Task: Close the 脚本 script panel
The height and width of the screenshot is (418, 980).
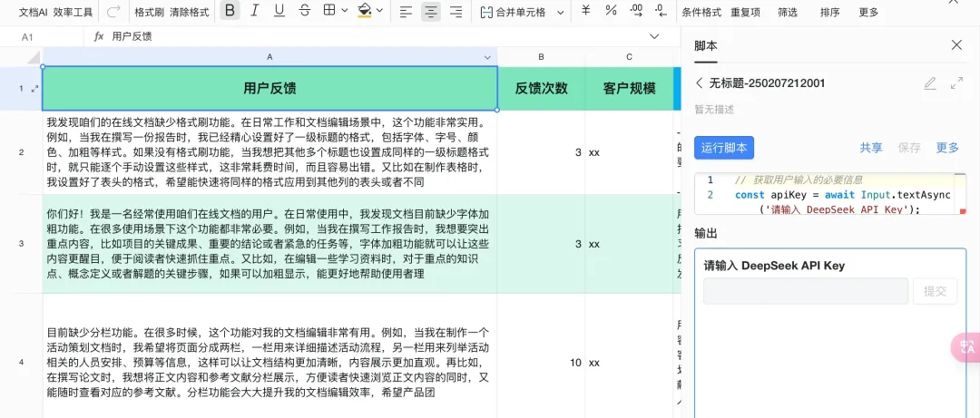Action: 956,45
